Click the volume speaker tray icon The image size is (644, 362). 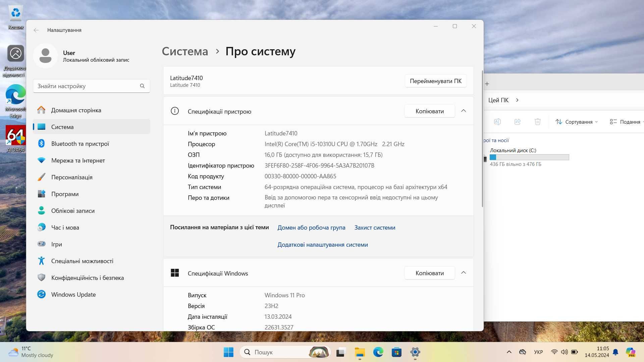(x=565, y=352)
